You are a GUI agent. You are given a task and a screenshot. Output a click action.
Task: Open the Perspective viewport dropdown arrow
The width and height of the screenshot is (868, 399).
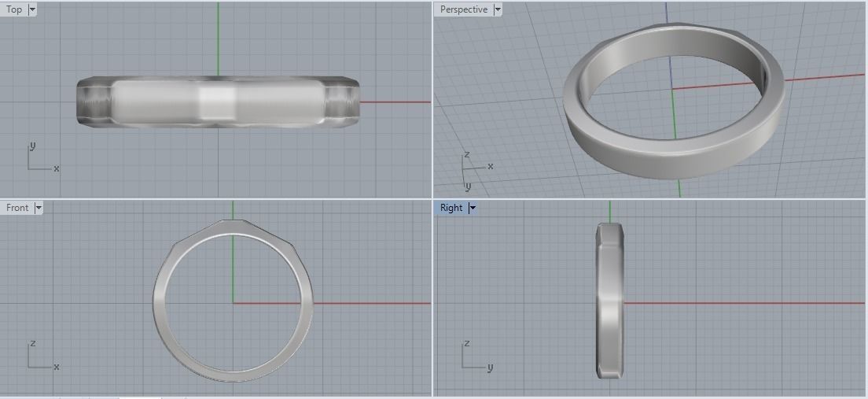click(x=497, y=9)
